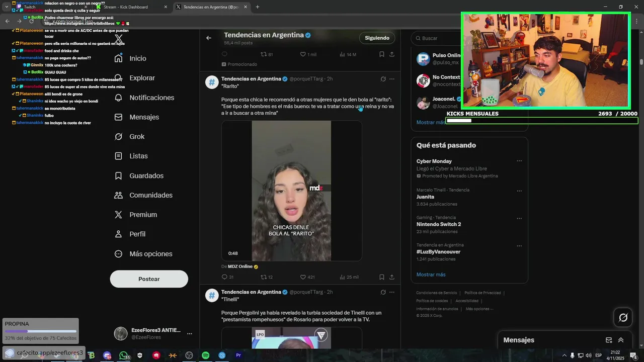This screenshot has width=644, height=362.
Task: View stats of Rarito post showing 25 mil
Action: tap(349, 277)
